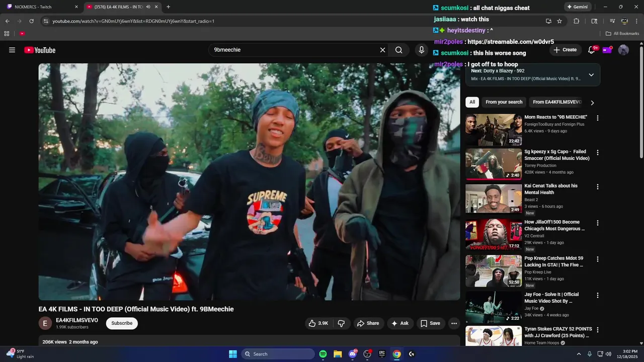Image resolution: width=644 pixels, height=362 pixels.
Task: Open the apps grid in bookmarks bar
Action: pyautogui.click(x=7, y=34)
